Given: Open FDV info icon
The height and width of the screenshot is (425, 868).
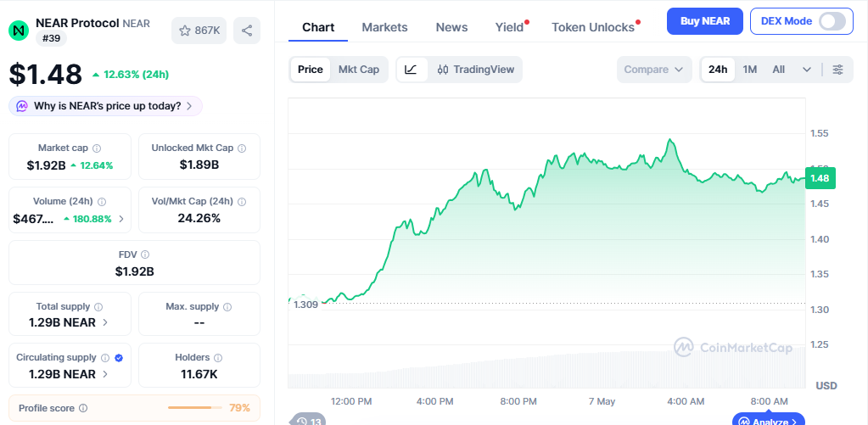Looking at the screenshot, I should point(145,254).
